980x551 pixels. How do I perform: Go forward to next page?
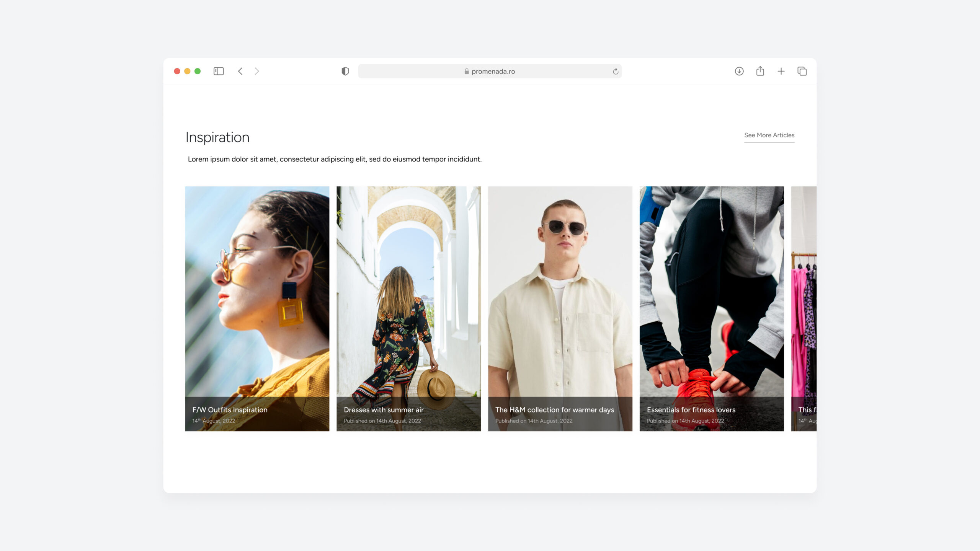tap(257, 71)
